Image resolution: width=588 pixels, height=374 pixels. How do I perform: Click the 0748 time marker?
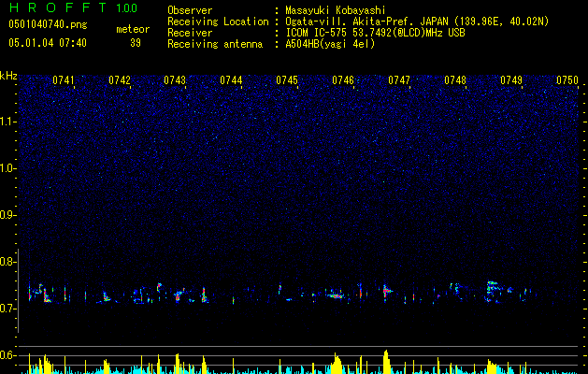pos(455,80)
